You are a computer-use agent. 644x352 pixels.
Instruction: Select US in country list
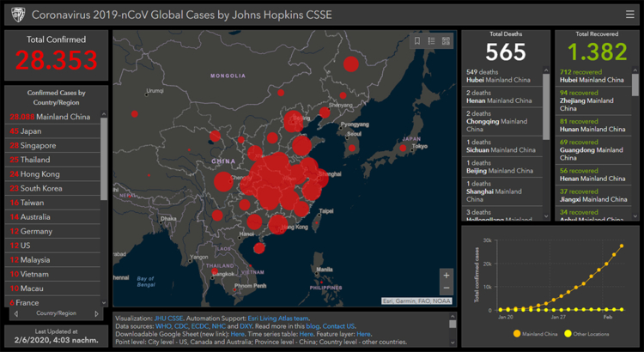52,246
